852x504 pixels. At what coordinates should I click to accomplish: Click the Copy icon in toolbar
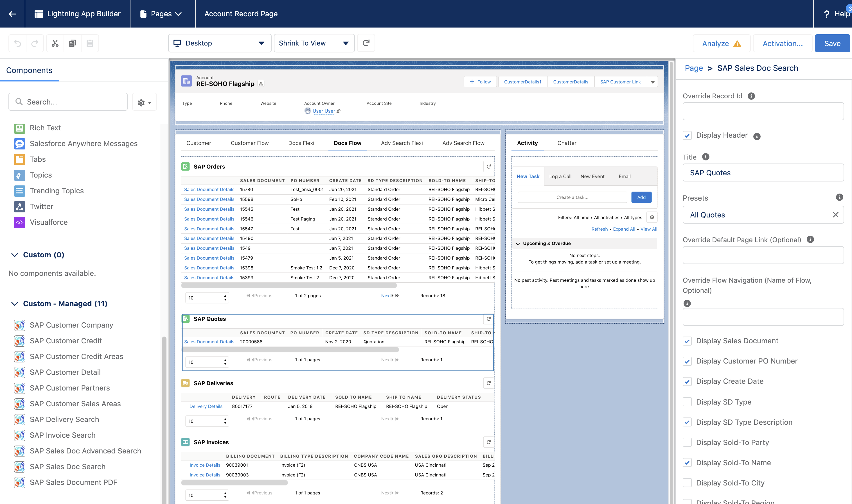click(72, 43)
